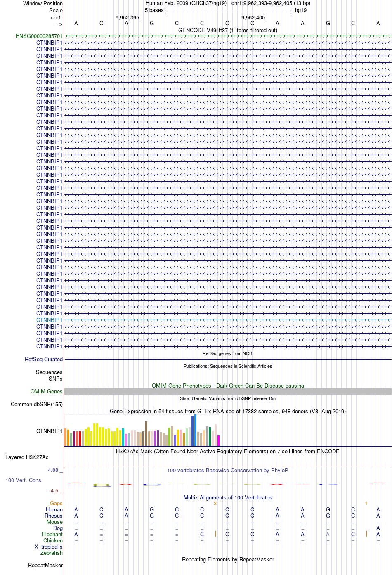392x575 pixels.
Task: Click the 'RefSeq genes from NCBI' title
Action: [228, 353]
